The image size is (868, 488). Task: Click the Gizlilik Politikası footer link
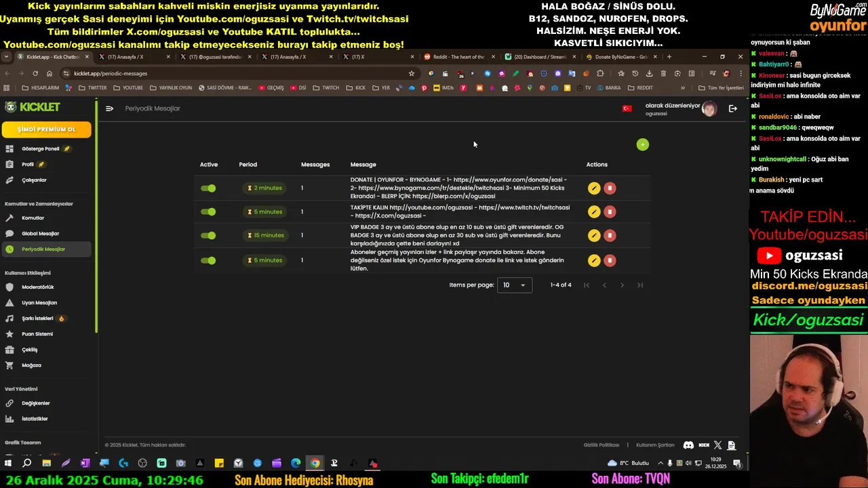(x=601, y=445)
